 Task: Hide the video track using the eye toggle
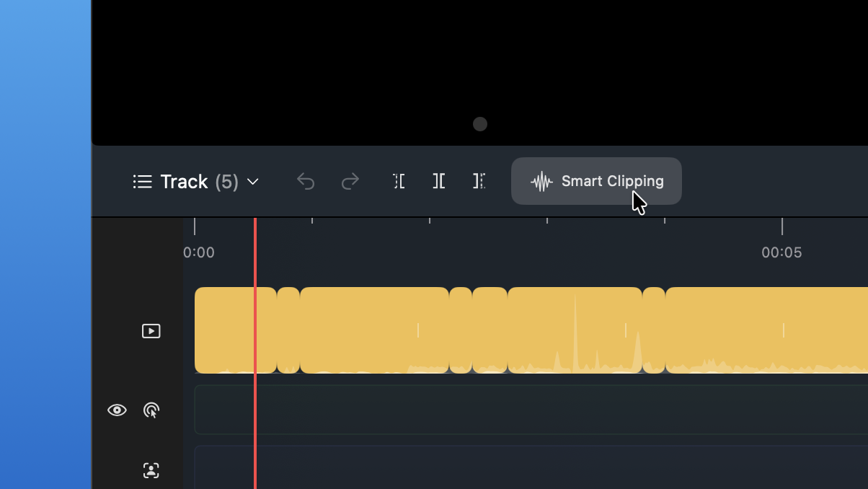(117, 410)
